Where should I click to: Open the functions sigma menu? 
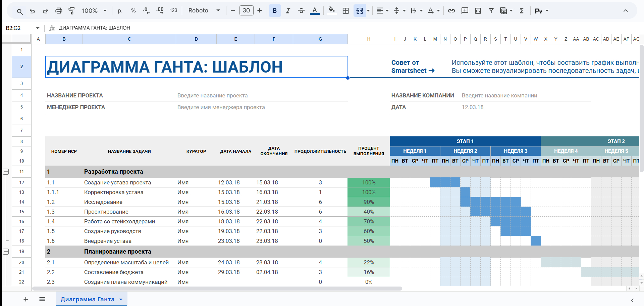coord(522,11)
